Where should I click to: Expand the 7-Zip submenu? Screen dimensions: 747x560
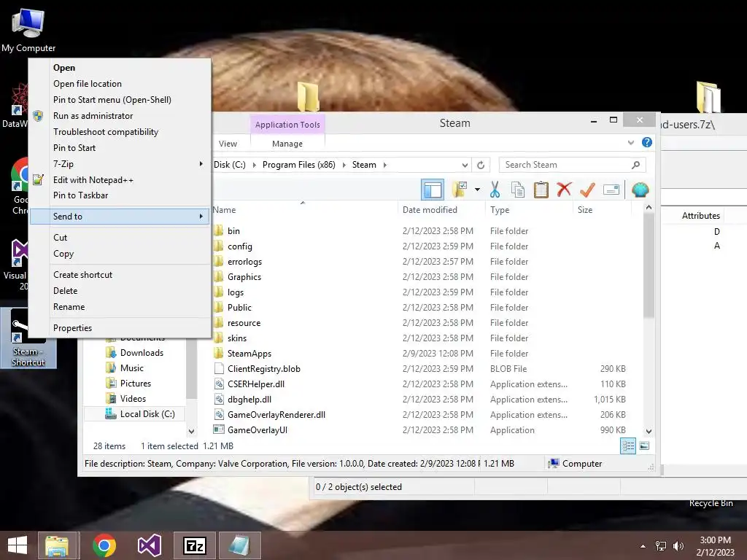[x=120, y=164]
